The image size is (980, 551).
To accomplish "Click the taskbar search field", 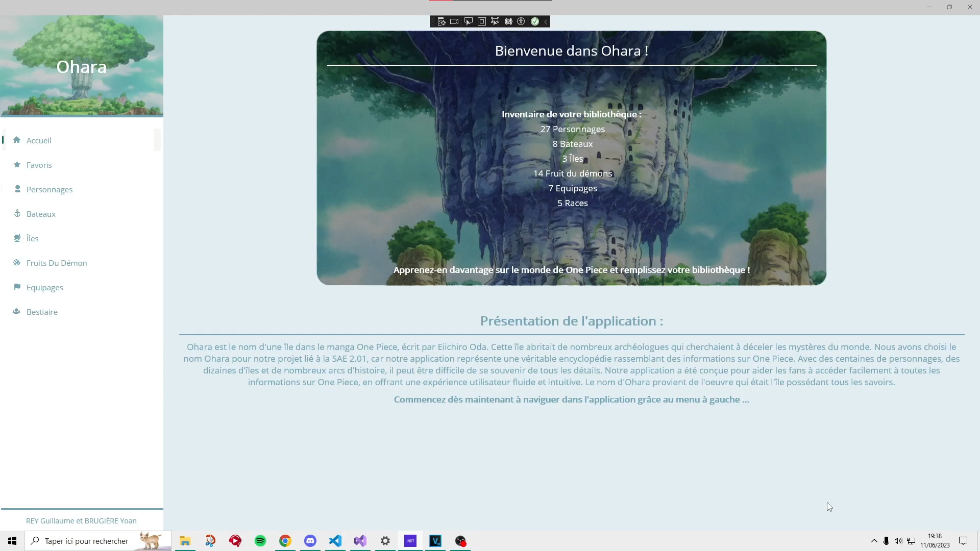I will [98, 541].
